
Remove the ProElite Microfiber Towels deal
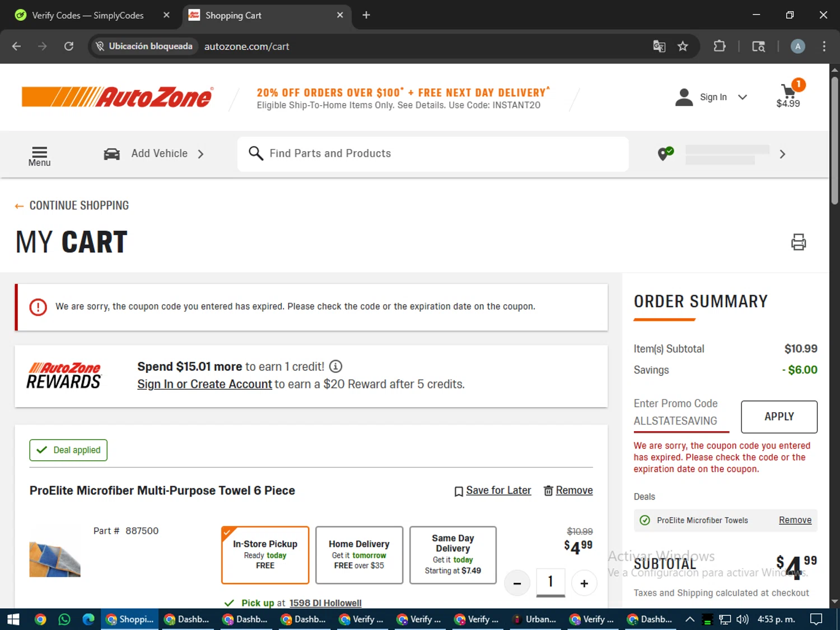tap(795, 520)
